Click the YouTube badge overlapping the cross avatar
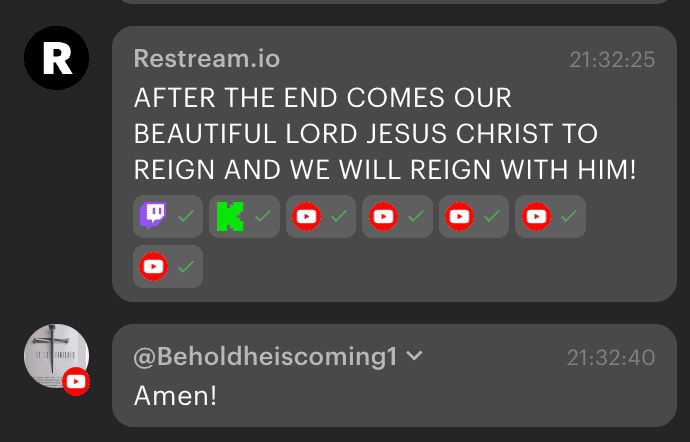690x442 pixels. [x=76, y=382]
